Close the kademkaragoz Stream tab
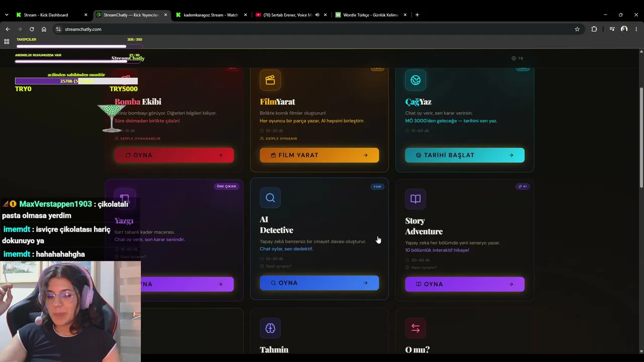This screenshot has height=362, width=644. pos(246,15)
